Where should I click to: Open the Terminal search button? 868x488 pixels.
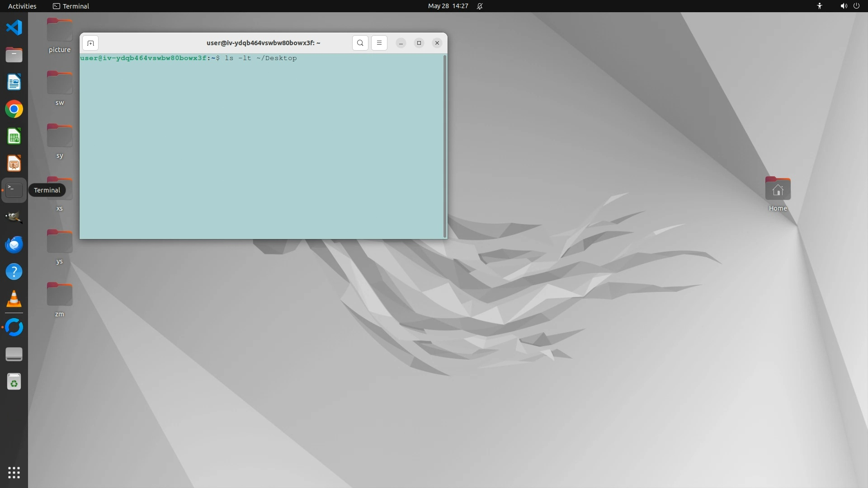click(360, 43)
